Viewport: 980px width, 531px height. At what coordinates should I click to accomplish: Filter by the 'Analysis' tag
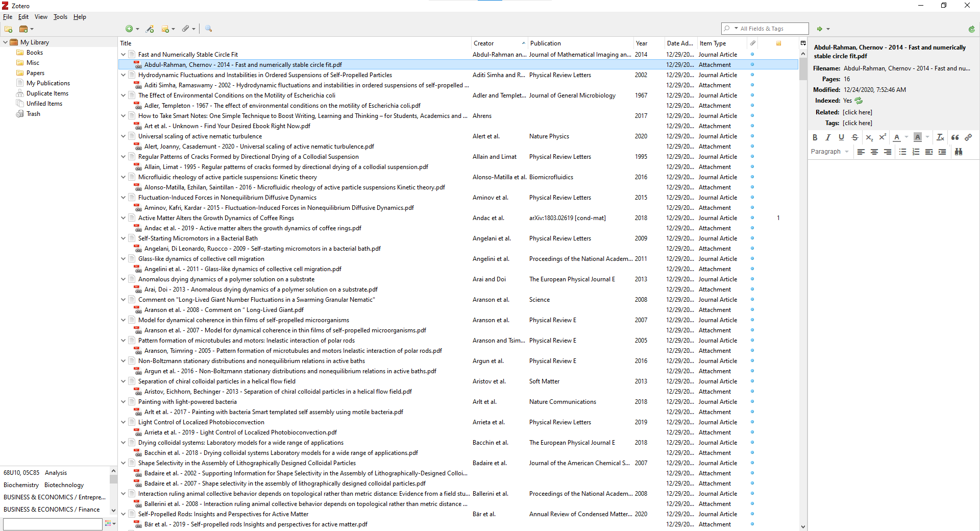coord(56,473)
